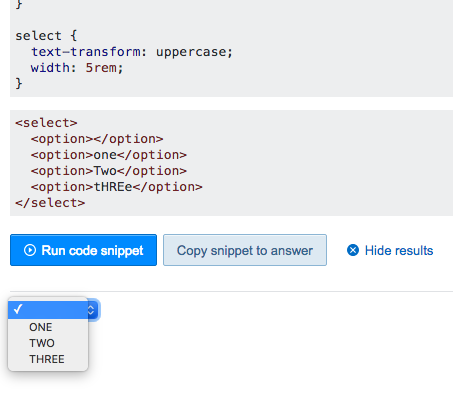Click the closing </select> tag
The height and width of the screenshot is (401, 453).
pos(50,203)
